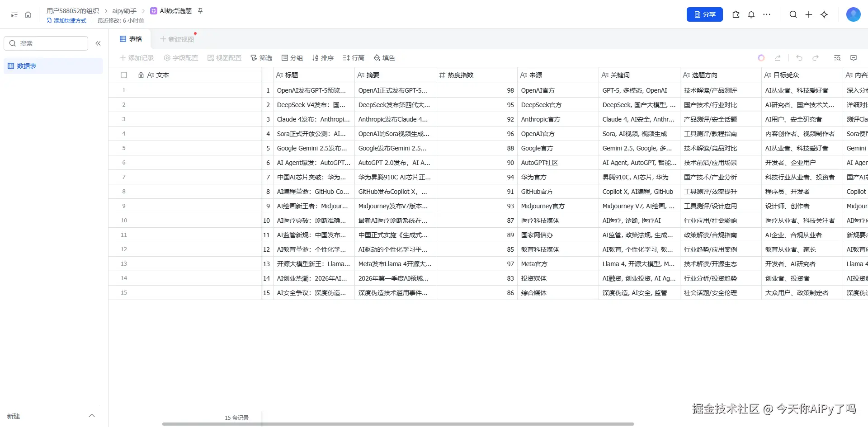Open the 筛选 filter option
The height and width of the screenshot is (427, 868).
(261, 58)
